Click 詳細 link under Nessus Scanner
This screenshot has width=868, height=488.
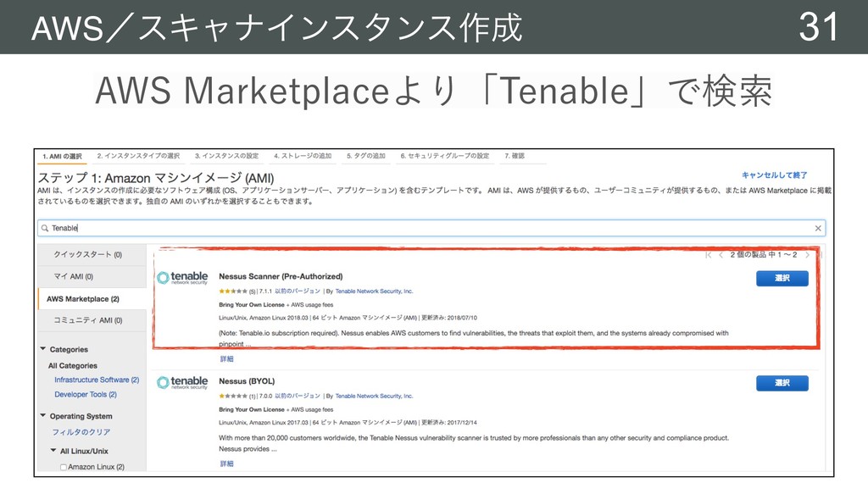pyautogui.click(x=226, y=359)
